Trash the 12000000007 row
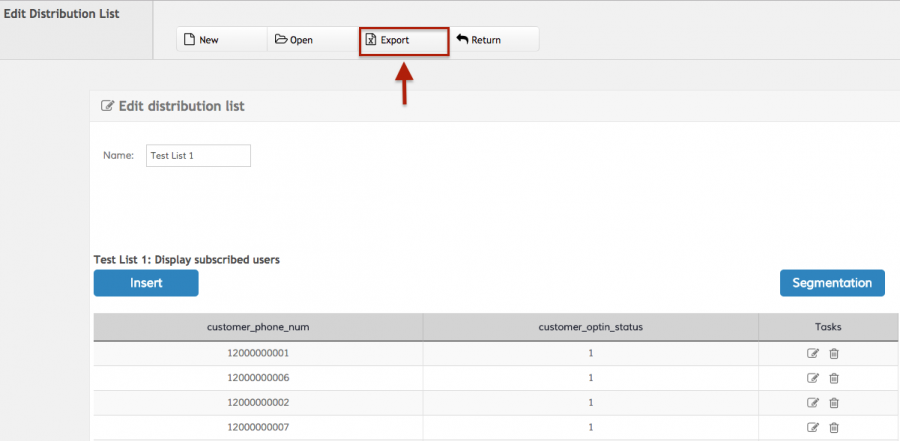 pos(834,428)
